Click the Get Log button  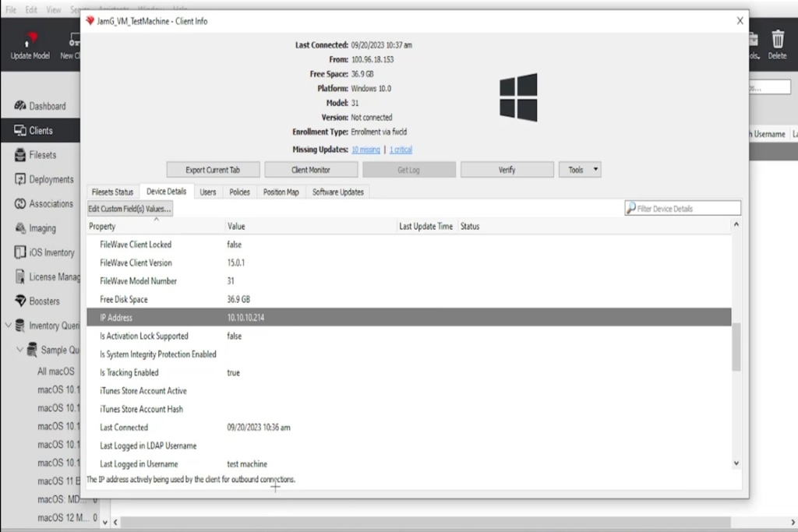coord(408,170)
